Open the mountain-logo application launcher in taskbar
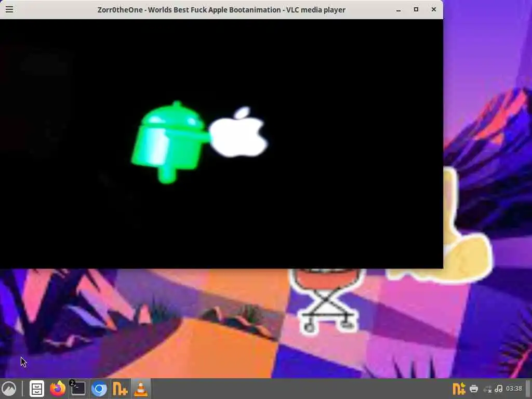 tap(9, 389)
